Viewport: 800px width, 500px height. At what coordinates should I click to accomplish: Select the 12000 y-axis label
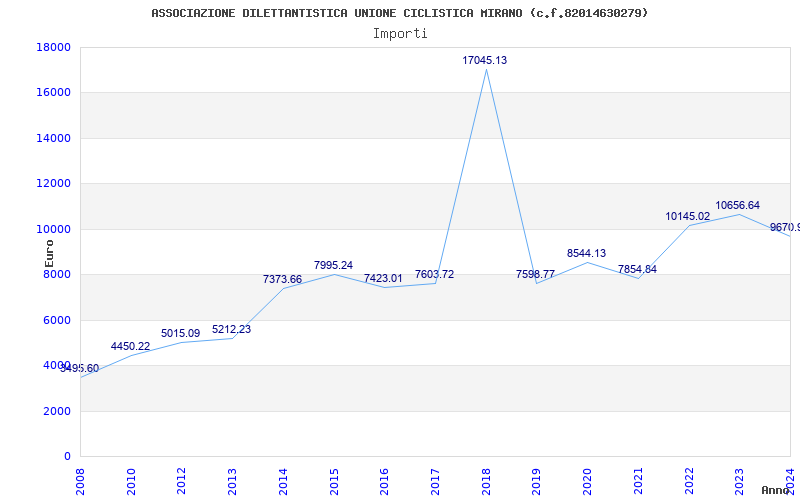coord(54,184)
